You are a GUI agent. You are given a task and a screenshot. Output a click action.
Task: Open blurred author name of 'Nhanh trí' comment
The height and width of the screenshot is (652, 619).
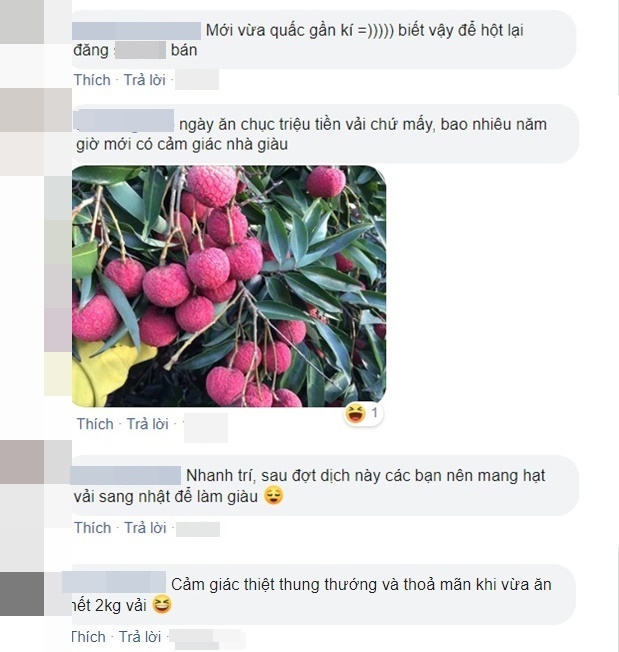(x=126, y=476)
